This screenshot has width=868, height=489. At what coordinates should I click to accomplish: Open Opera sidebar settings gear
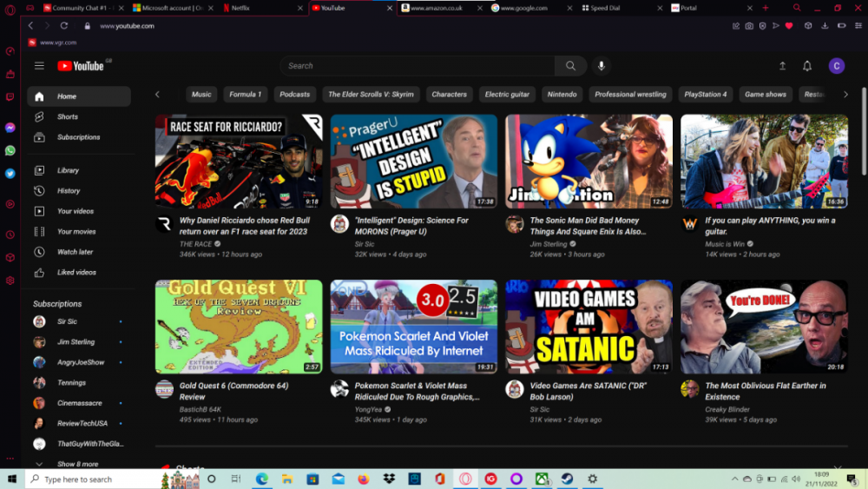10,281
